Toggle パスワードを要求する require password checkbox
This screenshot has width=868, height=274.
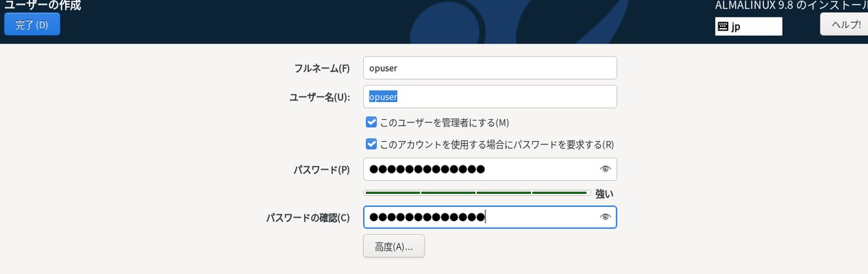371,144
